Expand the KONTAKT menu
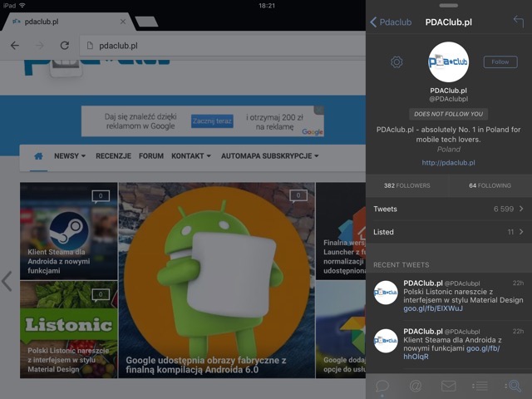 [191, 156]
